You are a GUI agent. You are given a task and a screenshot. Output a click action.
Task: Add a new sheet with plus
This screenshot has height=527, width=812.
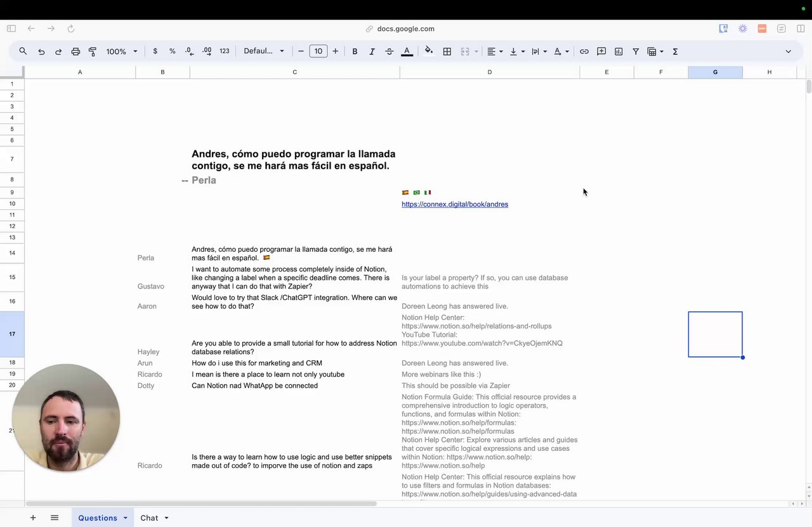(x=33, y=518)
